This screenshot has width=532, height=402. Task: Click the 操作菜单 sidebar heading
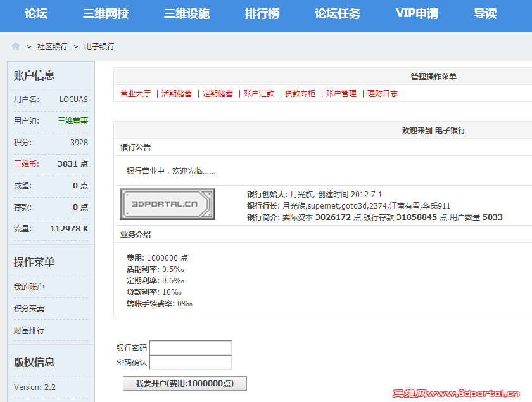click(x=34, y=262)
